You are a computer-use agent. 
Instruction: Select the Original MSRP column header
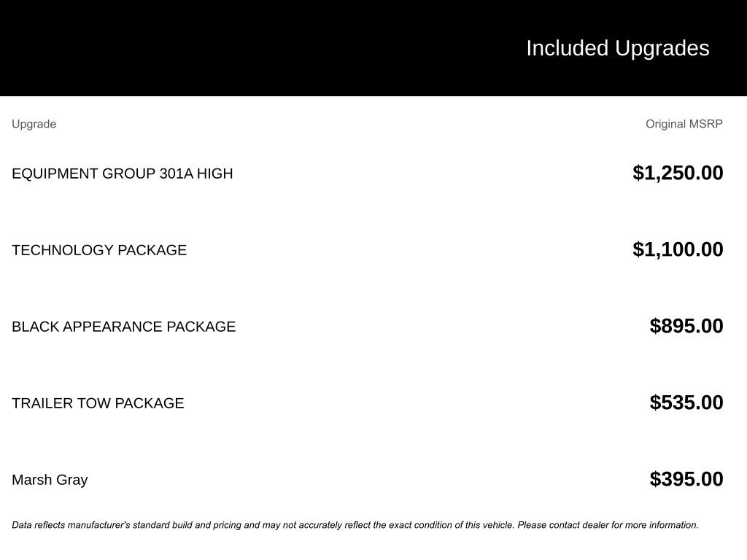tap(684, 124)
